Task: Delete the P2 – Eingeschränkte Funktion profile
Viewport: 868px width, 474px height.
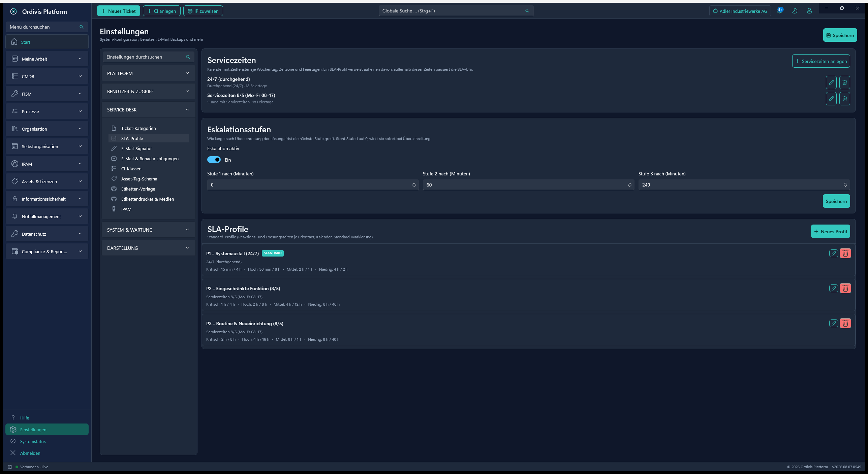Action: 845,288
